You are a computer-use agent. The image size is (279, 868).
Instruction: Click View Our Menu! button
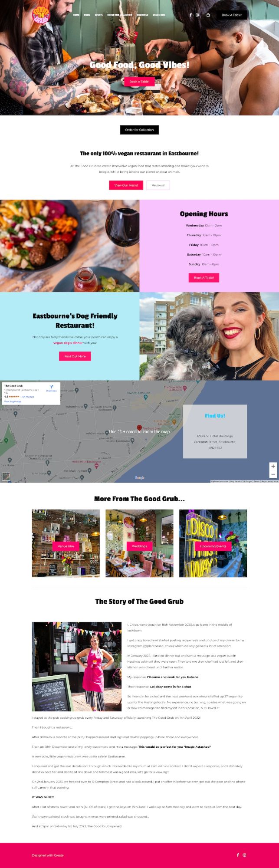coord(126,185)
